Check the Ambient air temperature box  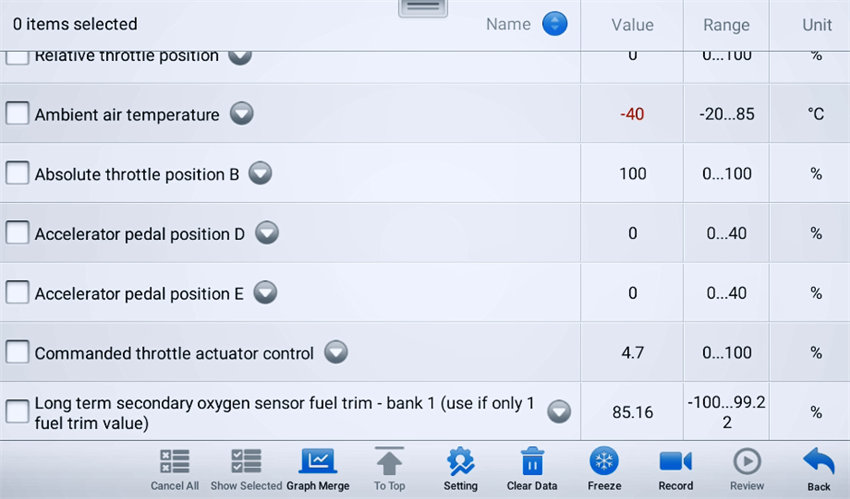[x=17, y=114]
